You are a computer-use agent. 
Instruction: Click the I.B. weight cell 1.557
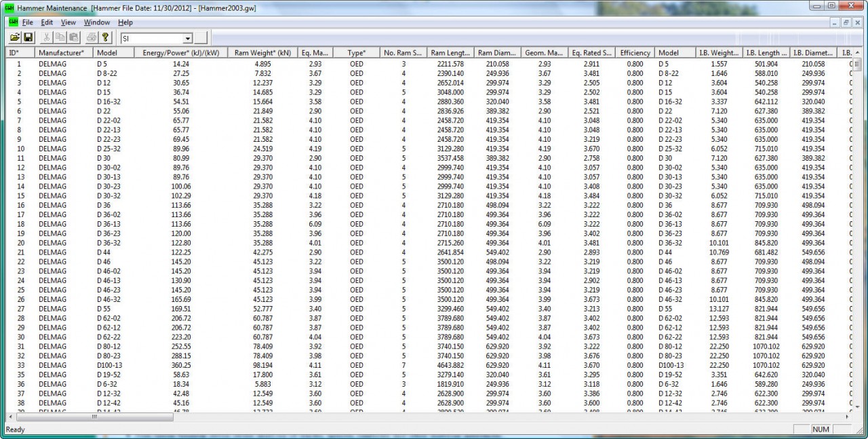coord(719,64)
